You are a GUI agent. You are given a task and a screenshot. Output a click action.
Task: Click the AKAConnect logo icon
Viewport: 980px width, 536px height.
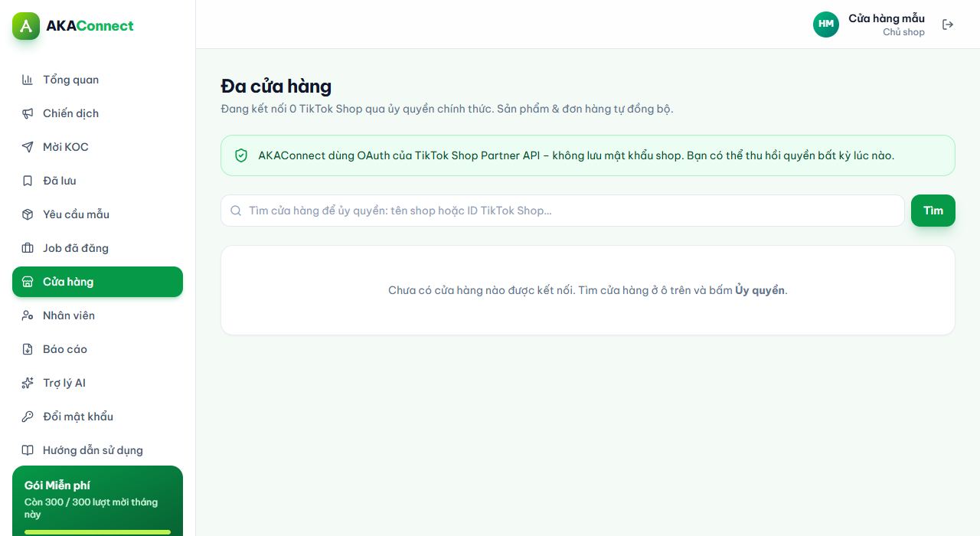26,26
